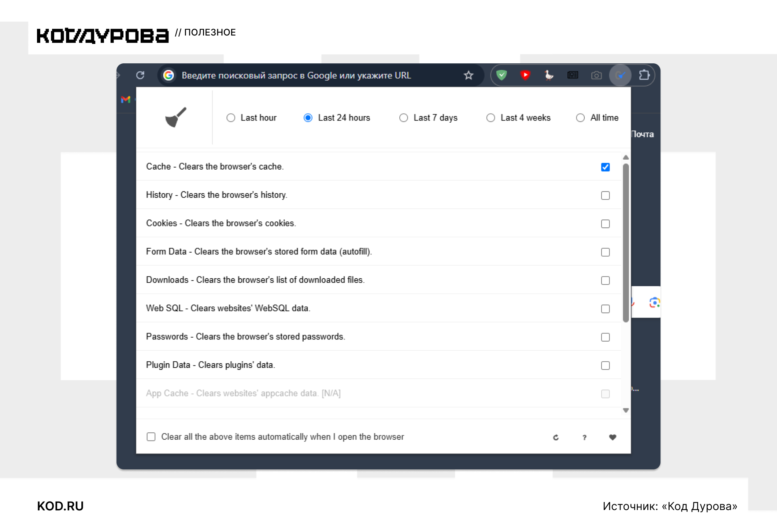Open the camera screenshot extension
Image resolution: width=777 pixels, height=532 pixels.
pyautogui.click(x=596, y=75)
